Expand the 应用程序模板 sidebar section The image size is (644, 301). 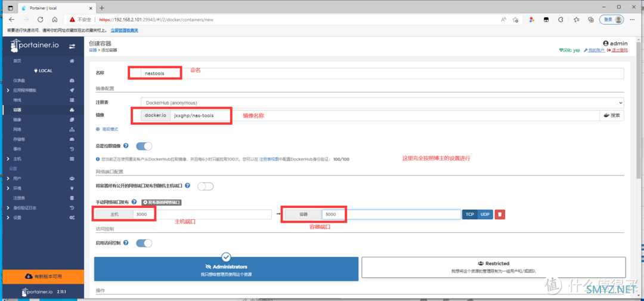tap(8, 90)
